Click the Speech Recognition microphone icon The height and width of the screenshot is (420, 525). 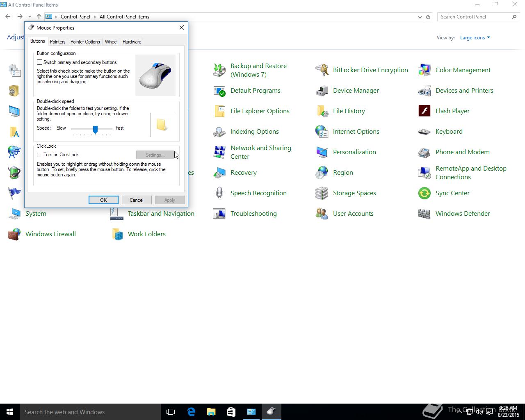click(x=219, y=193)
